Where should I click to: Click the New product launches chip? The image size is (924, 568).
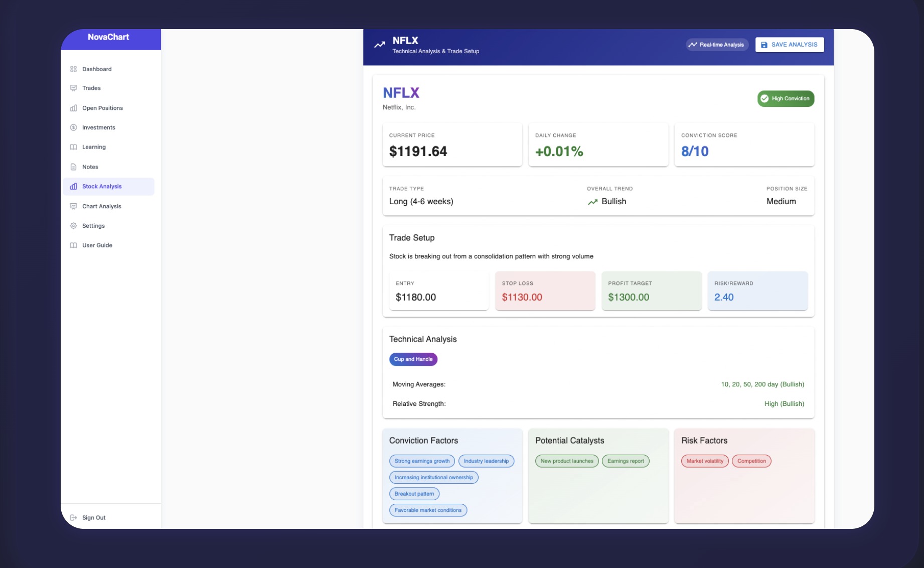567,461
